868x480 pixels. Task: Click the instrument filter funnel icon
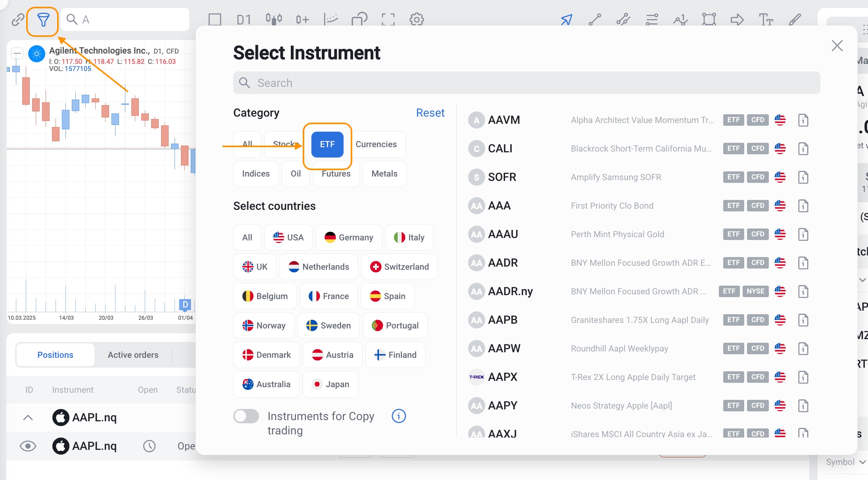click(x=43, y=19)
